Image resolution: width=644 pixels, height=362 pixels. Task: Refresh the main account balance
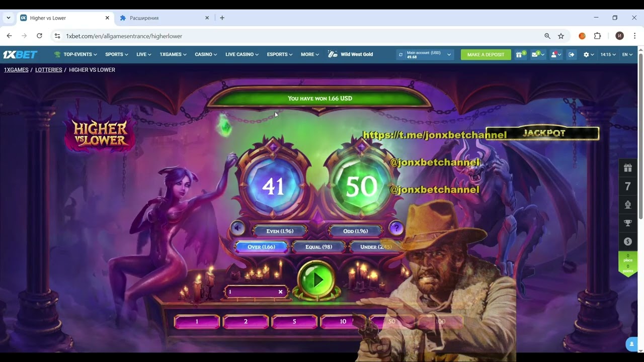click(400, 54)
